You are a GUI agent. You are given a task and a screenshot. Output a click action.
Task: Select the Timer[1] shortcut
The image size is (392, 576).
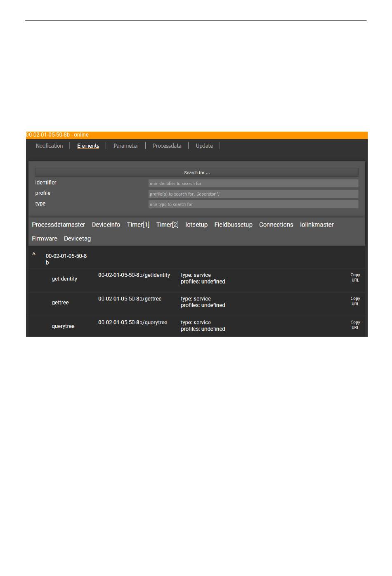click(x=138, y=224)
